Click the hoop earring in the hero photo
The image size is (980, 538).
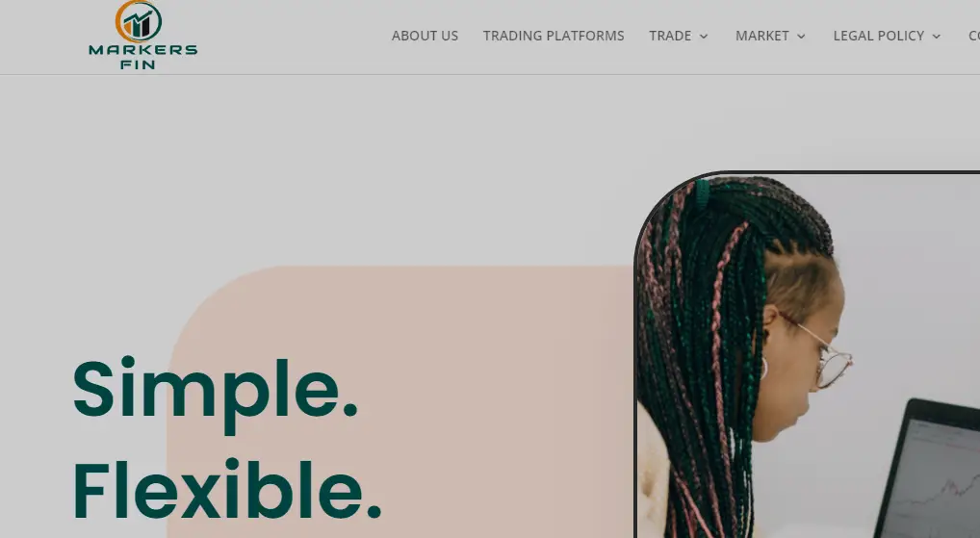pyautogui.click(x=763, y=368)
